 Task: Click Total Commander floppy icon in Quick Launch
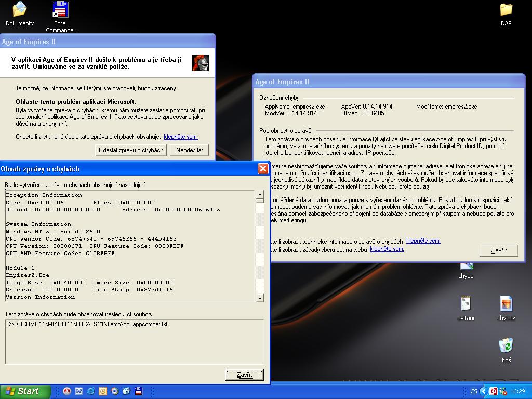(138, 391)
